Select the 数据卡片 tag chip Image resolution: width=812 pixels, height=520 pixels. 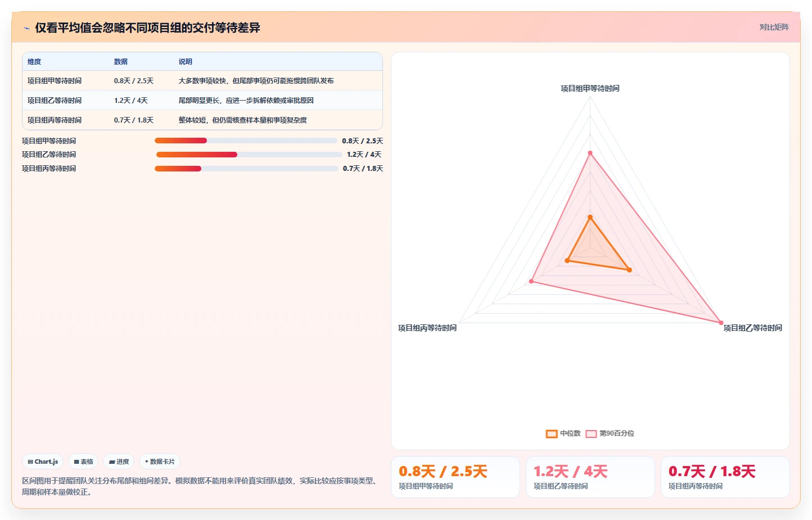coord(160,462)
